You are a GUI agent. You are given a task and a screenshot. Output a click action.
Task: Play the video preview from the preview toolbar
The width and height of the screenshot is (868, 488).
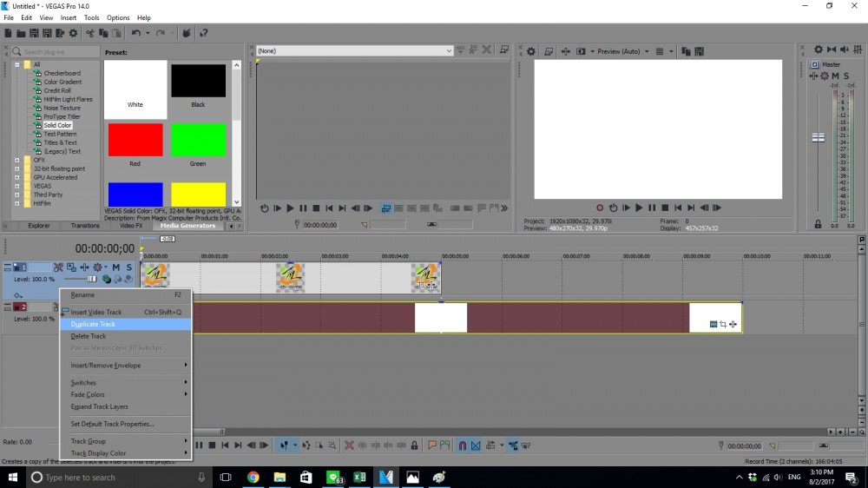pos(639,208)
